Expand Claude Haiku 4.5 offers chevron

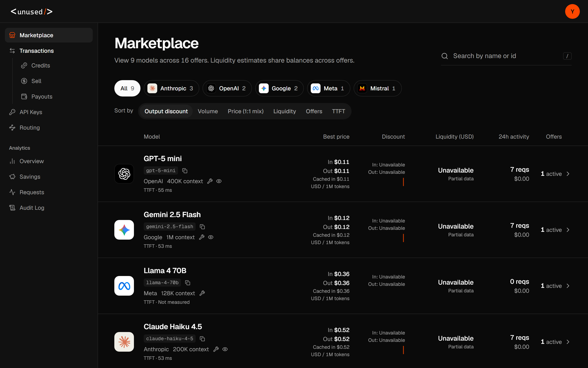pos(568,342)
